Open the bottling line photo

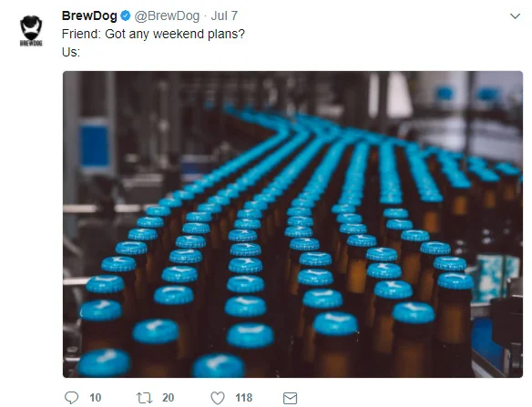click(x=292, y=224)
